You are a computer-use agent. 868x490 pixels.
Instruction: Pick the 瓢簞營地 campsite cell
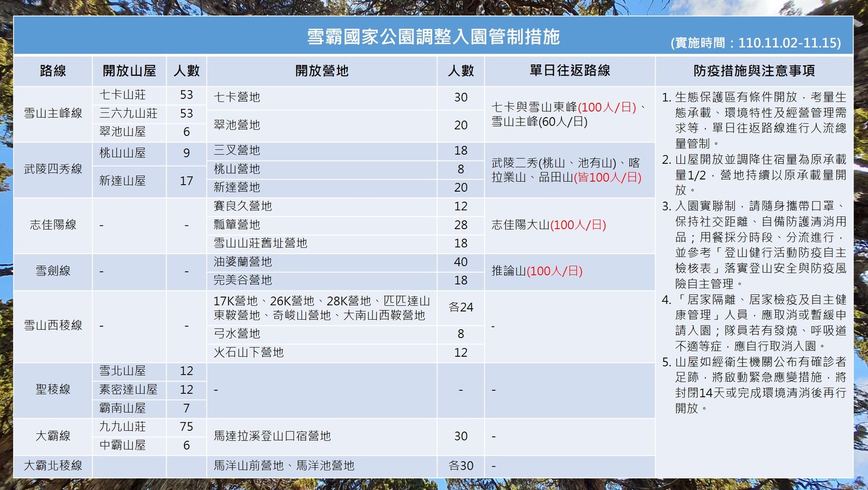pyautogui.click(x=322, y=225)
